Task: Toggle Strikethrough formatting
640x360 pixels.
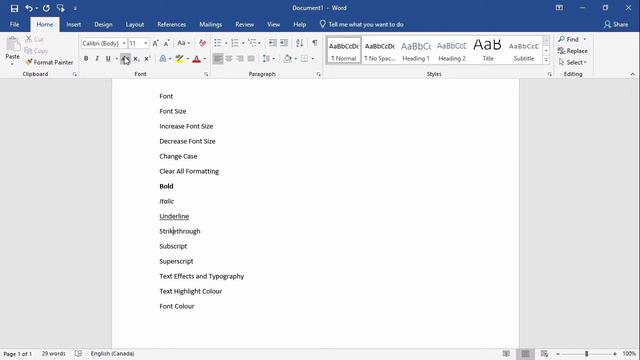Action: pos(125,59)
